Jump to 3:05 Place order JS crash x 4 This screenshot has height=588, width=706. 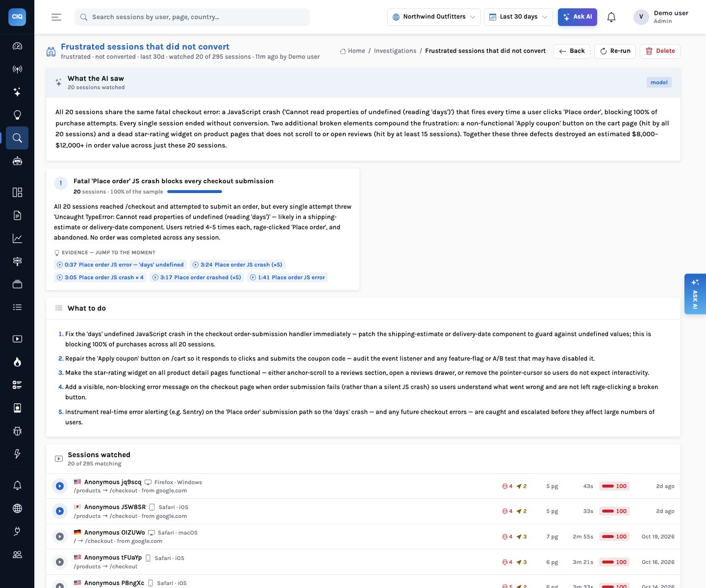tap(100, 277)
